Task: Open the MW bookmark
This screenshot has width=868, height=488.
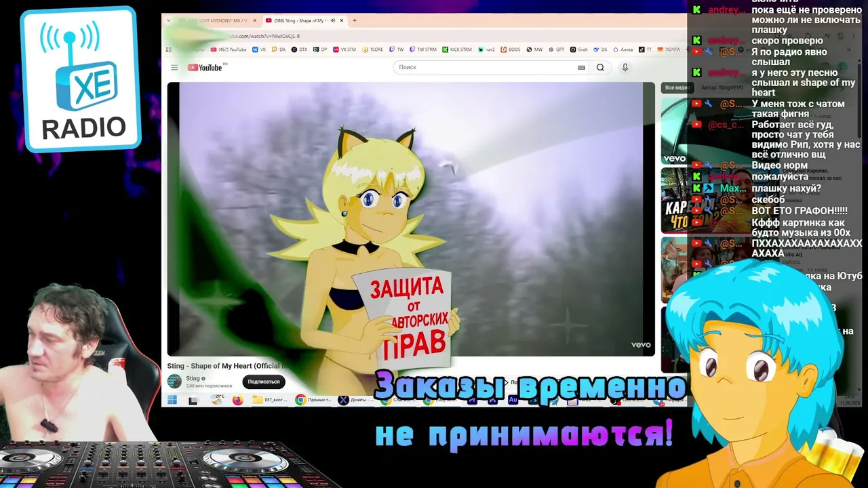Action: pos(534,49)
